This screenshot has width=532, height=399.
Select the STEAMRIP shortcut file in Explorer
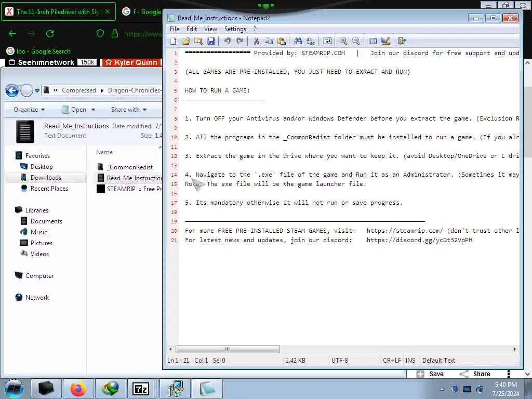(x=129, y=189)
